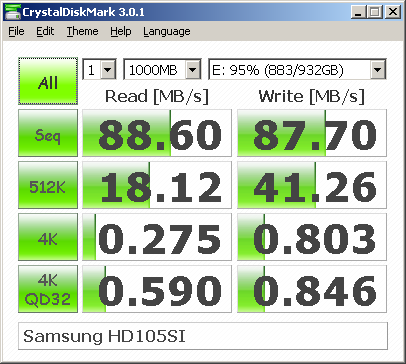Viewport: 406px width, 364px height.
Task: Start the Seq sequential test
Action: [x=48, y=133]
